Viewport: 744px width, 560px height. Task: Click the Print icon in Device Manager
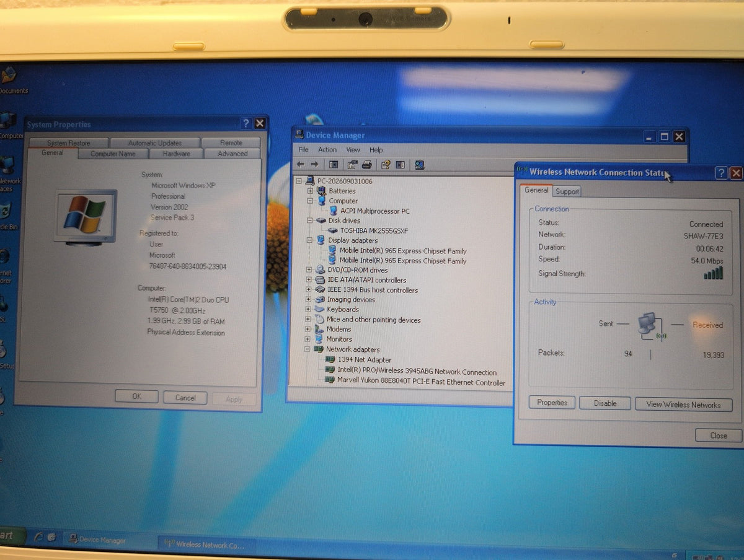(x=366, y=165)
